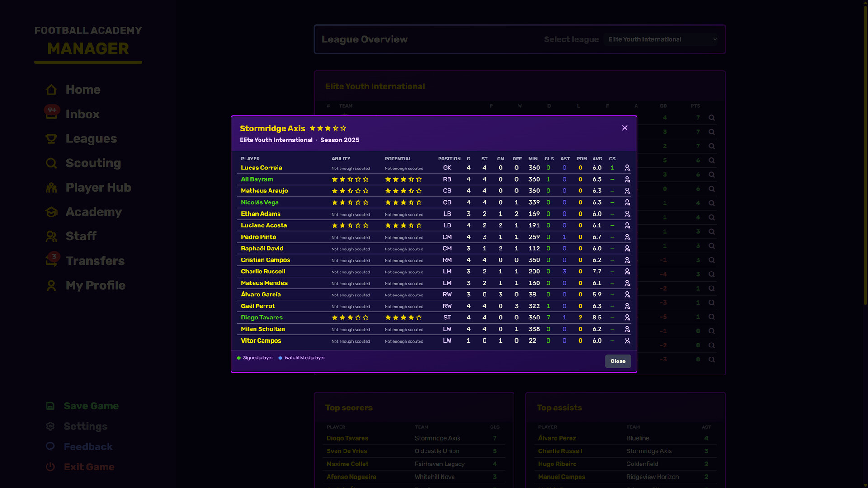Click the Settings gear icon
Screen dimensions: 868x488
coord(50,426)
